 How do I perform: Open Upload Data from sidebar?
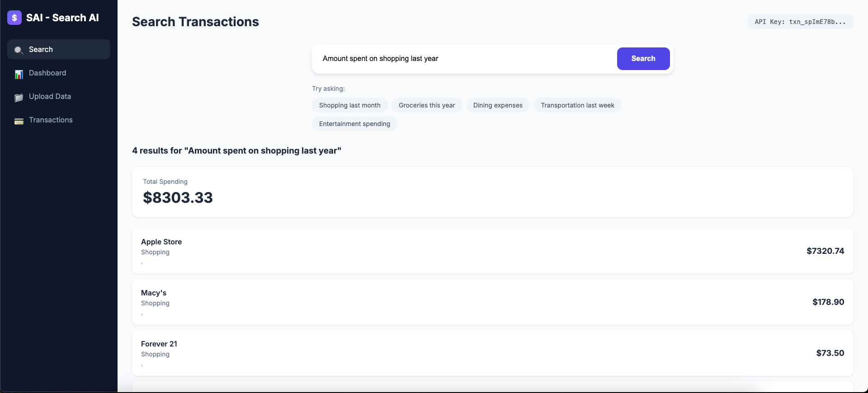pyautogui.click(x=59, y=96)
